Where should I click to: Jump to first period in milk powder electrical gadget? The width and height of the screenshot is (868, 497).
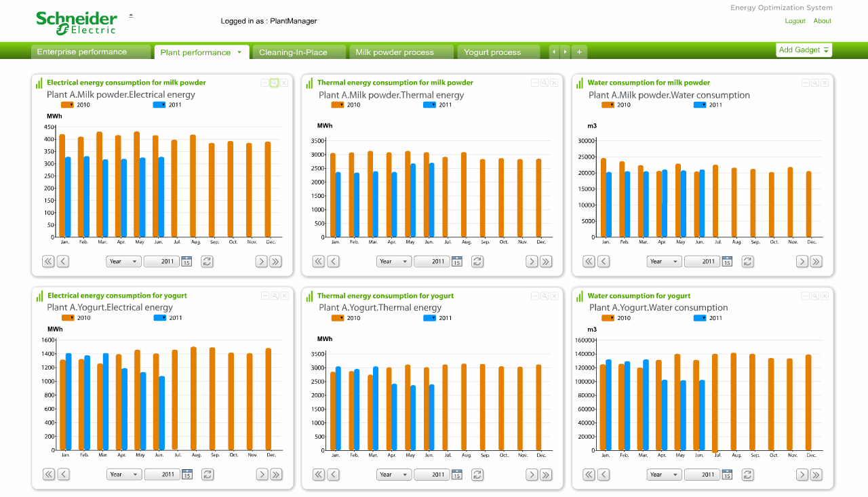pyautogui.click(x=48, y=261)
